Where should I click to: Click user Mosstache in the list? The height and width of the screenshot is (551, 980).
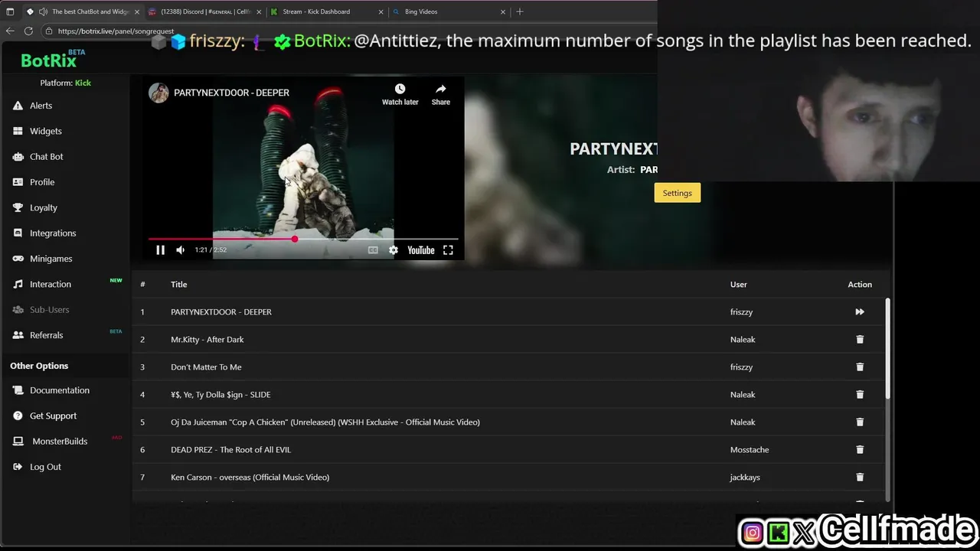point(750,449)
